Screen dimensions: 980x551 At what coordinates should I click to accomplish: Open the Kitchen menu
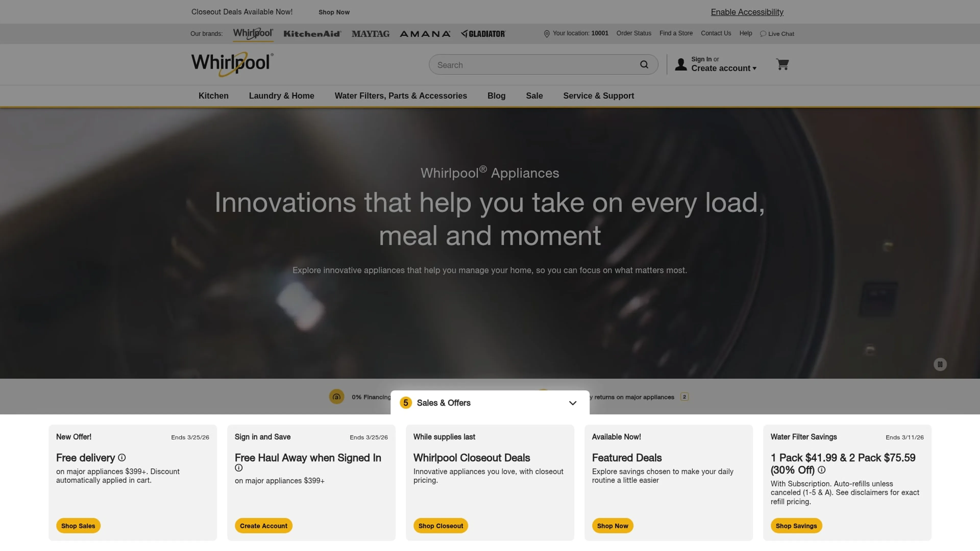click(x=213, y=96)
